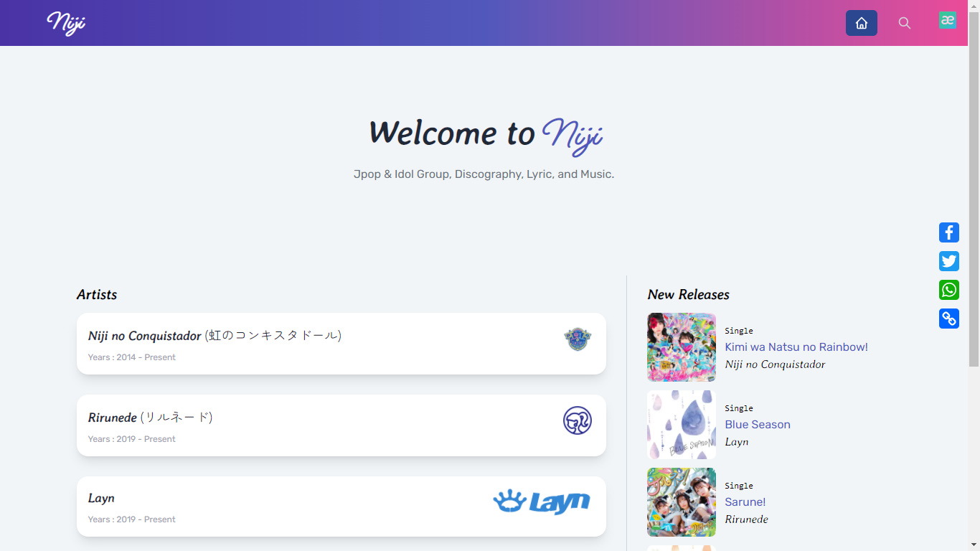Image resolution: width=980 pixels, height=551 pixels.
Task: Open the Sarune! single link
Action: (745, 502)
